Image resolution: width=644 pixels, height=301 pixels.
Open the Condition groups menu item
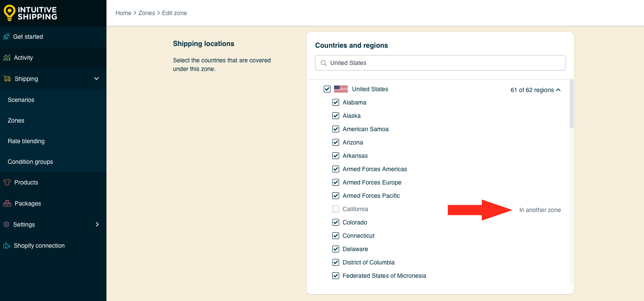click(x=30, y=162)
